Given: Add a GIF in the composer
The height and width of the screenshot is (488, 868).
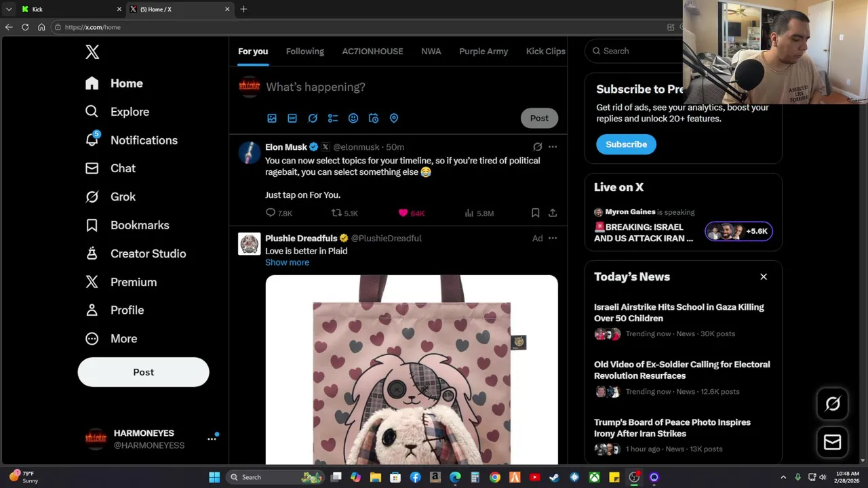Looking at the screenshot, I should coord(292,118).
